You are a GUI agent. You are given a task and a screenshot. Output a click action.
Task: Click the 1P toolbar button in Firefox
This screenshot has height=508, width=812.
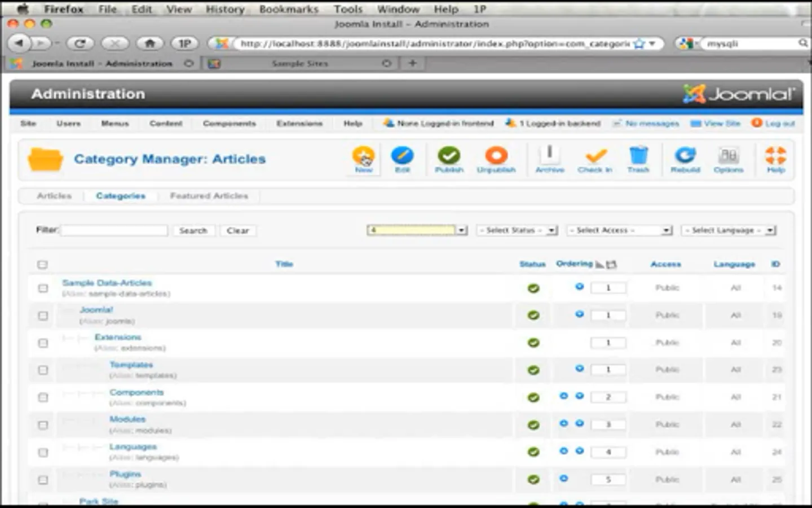click(x=184, y=43)
